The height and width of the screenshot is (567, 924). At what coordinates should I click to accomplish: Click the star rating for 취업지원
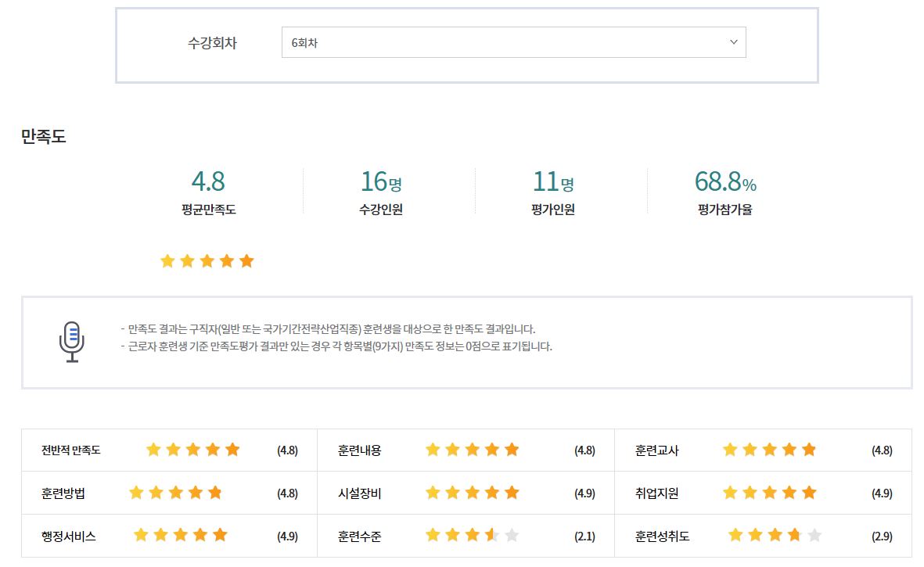coord(769,493)
